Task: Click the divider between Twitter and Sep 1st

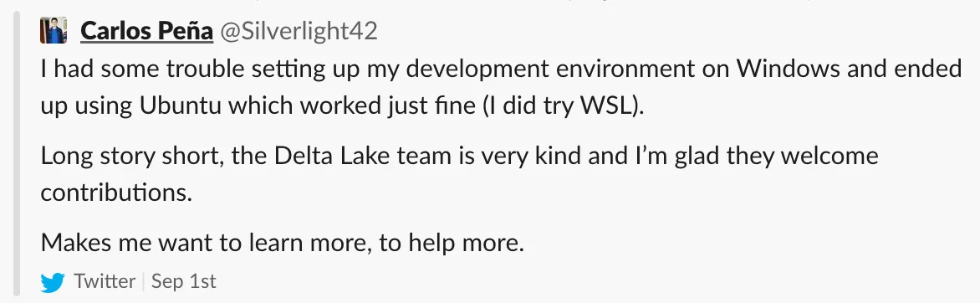Action: coord(144,282)
